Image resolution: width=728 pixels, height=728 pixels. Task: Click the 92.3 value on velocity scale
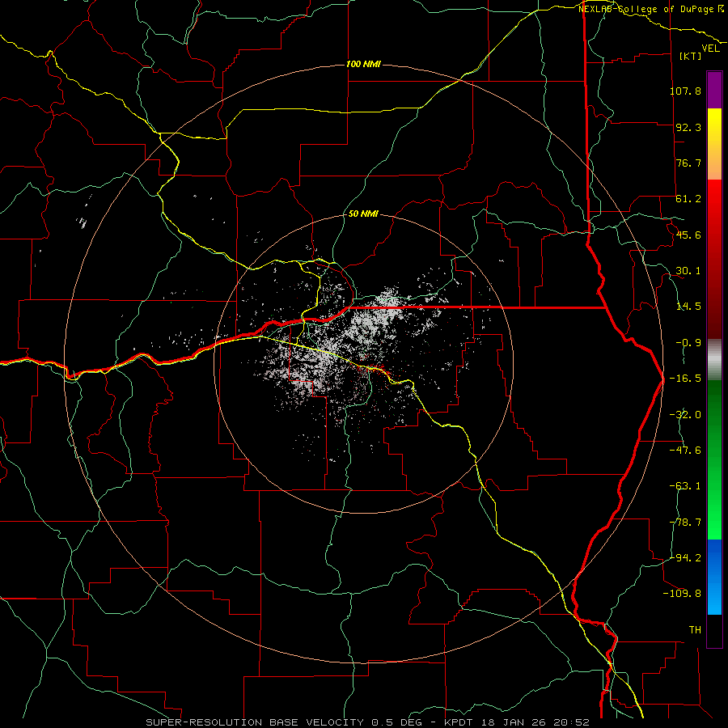coord(688,127)
